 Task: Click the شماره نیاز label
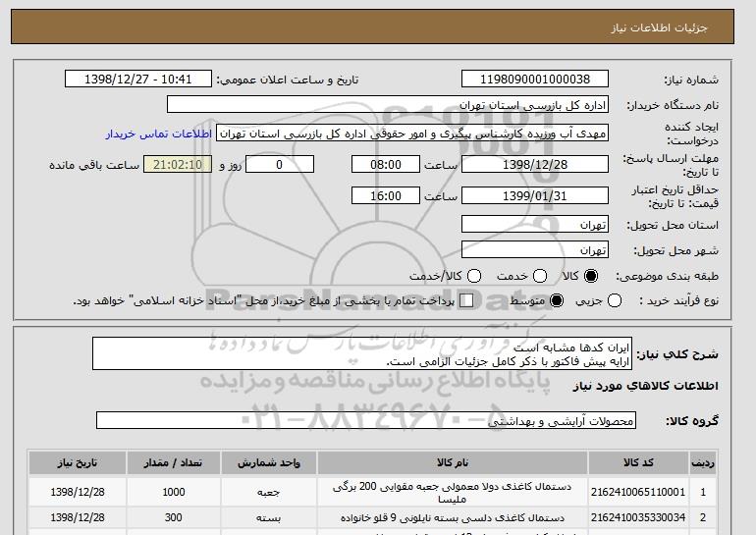pos(691,80)
